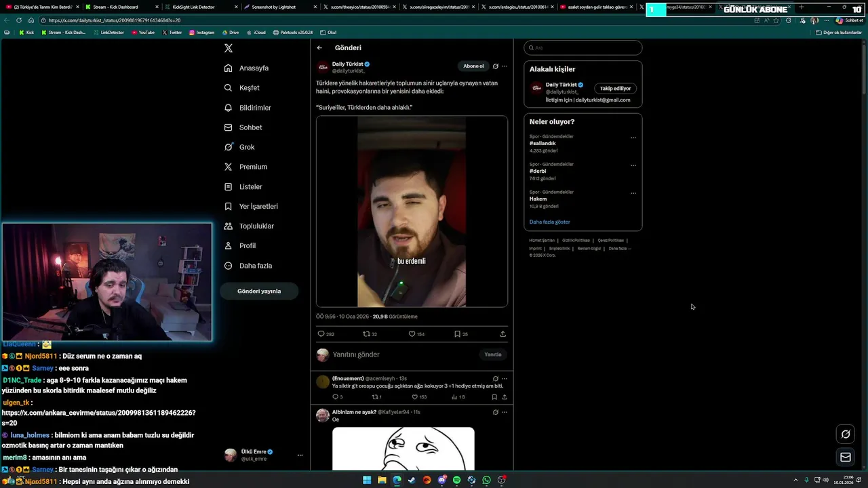Click the X search box
868x488 pixels.
click(x=583, y=48)
